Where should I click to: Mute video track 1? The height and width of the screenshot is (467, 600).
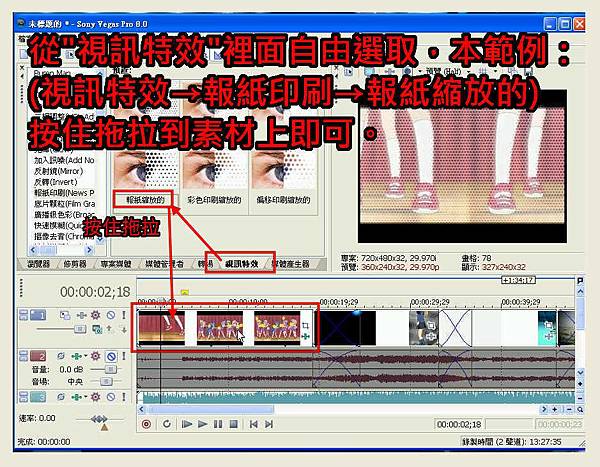111,315
